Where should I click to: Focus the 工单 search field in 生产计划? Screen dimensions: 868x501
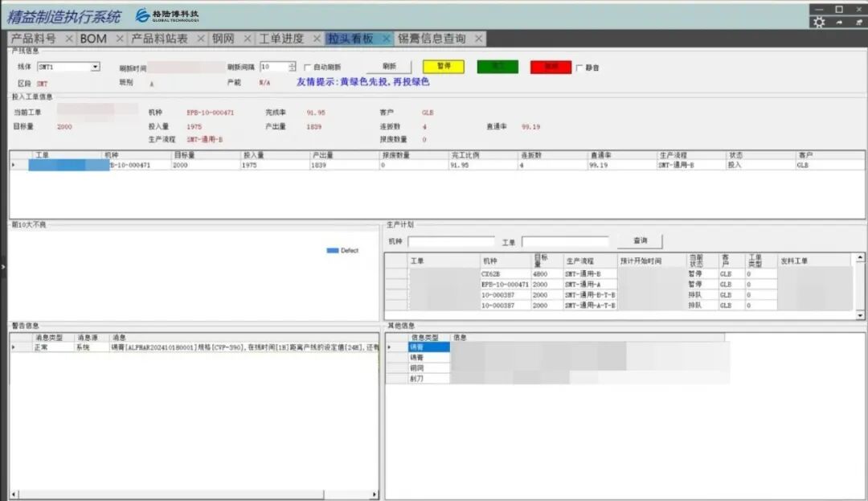(x=565, y=242)
